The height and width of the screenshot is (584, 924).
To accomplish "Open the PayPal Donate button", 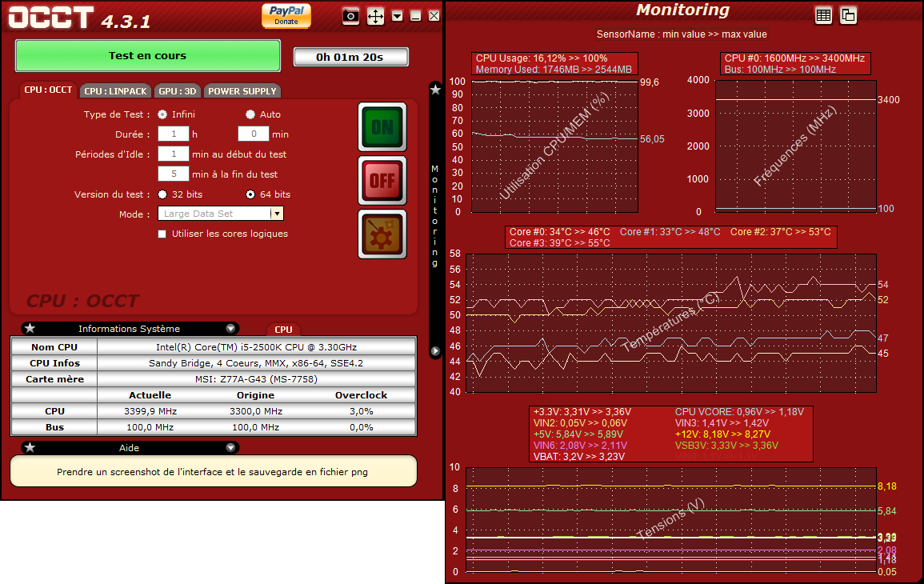I will coord(286,15).
